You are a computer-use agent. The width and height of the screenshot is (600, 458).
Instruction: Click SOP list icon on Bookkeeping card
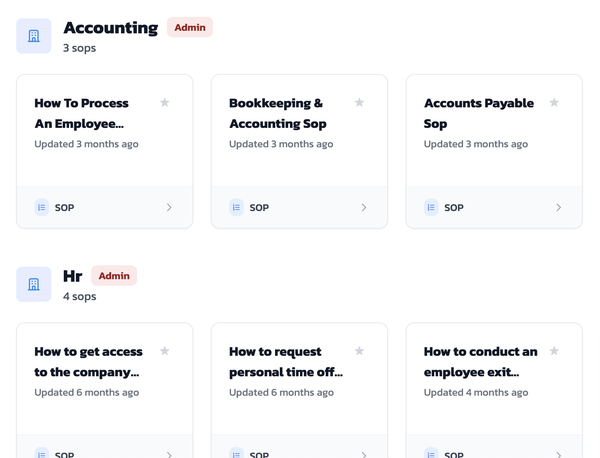(236, 208)
